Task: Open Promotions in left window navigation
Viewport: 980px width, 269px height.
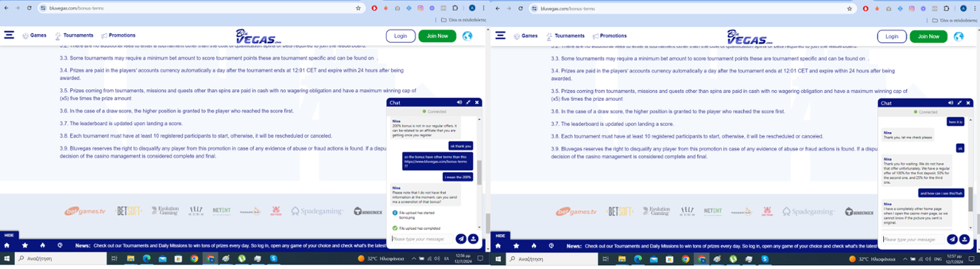Action: click(118, 36)
